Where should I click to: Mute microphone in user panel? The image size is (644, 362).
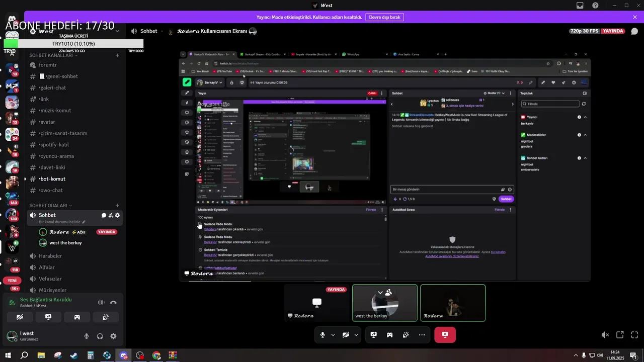pyautogui.click(x=87, y=336)
